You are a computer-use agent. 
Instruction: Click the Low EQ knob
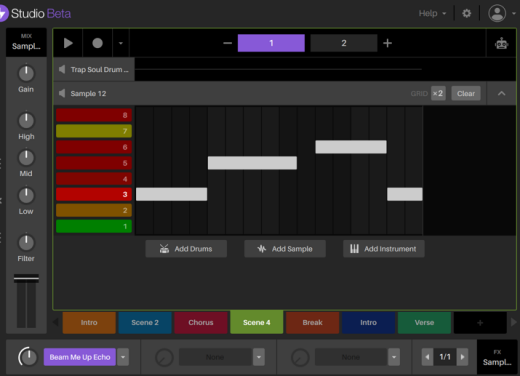[26, 196]
